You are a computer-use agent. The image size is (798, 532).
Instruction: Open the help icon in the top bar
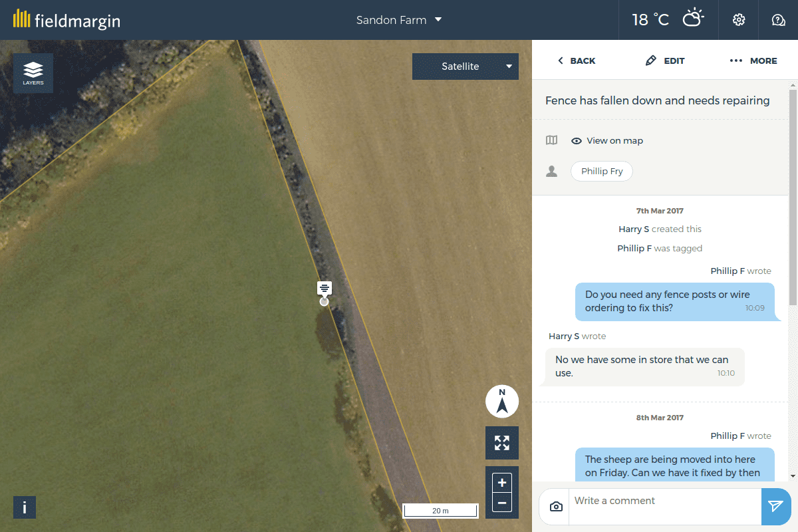(778, 19)
